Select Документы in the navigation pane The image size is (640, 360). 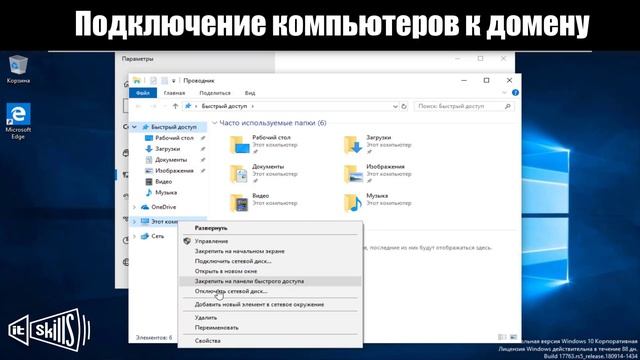pyautogui.click(x=171, y=160)
